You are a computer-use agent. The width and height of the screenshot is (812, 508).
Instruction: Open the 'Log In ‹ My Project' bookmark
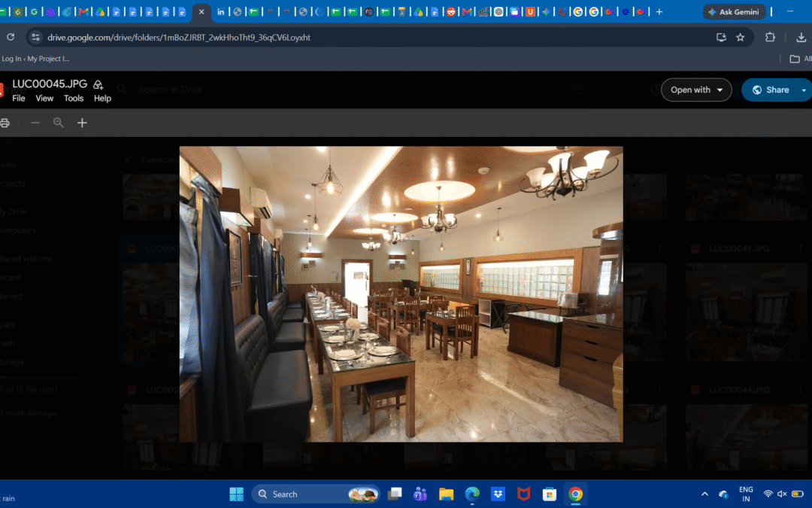pos(35,59)
